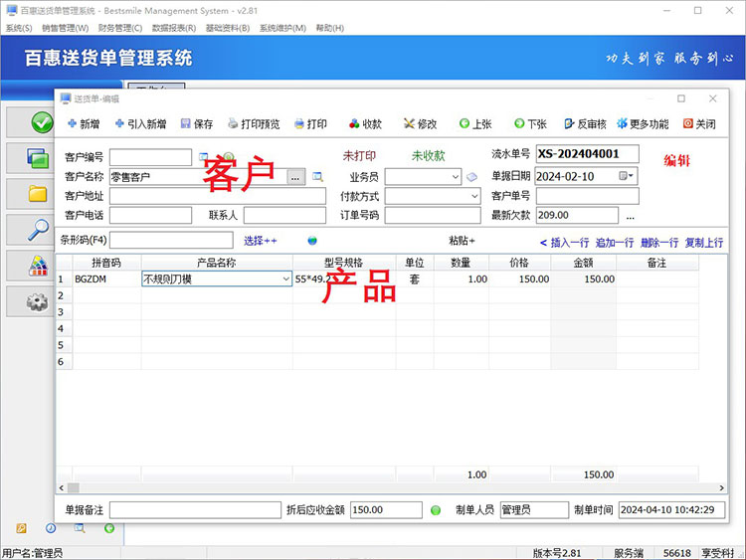Click the 客户单号 input field

tap(588, 196)
